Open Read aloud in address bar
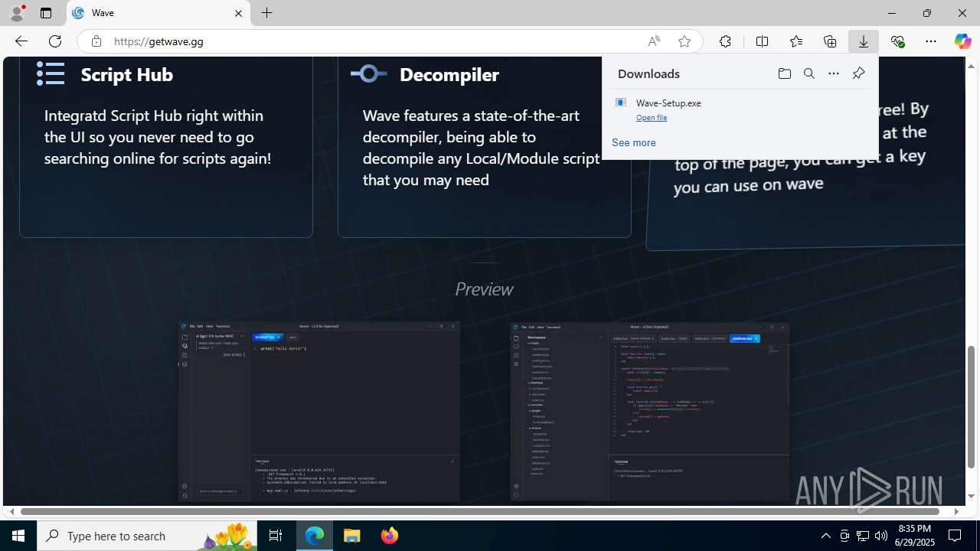Screen dimensions: 980x551 [x=654, y=41]
